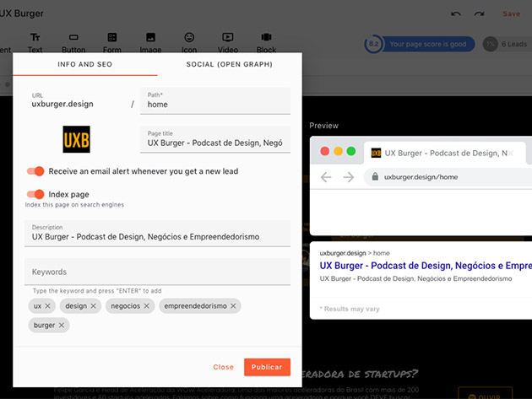Open the 8.2 page score indicator
This screenshot has width=532, height=399.
coord(373,44)
